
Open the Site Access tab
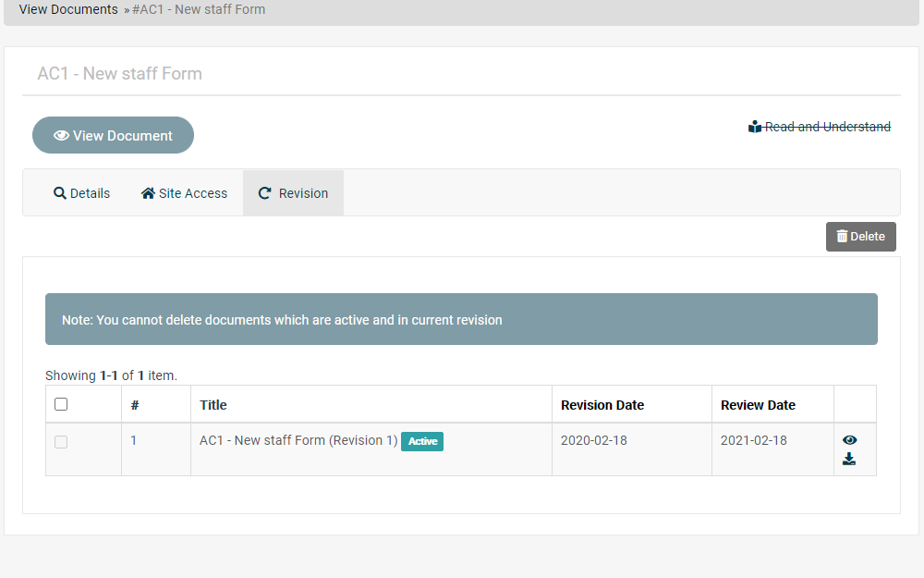[184, 193]
